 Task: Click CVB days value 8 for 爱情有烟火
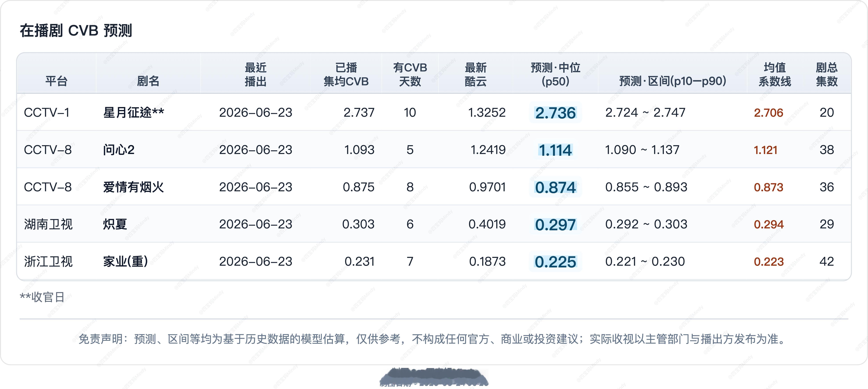tap(410, 187)
